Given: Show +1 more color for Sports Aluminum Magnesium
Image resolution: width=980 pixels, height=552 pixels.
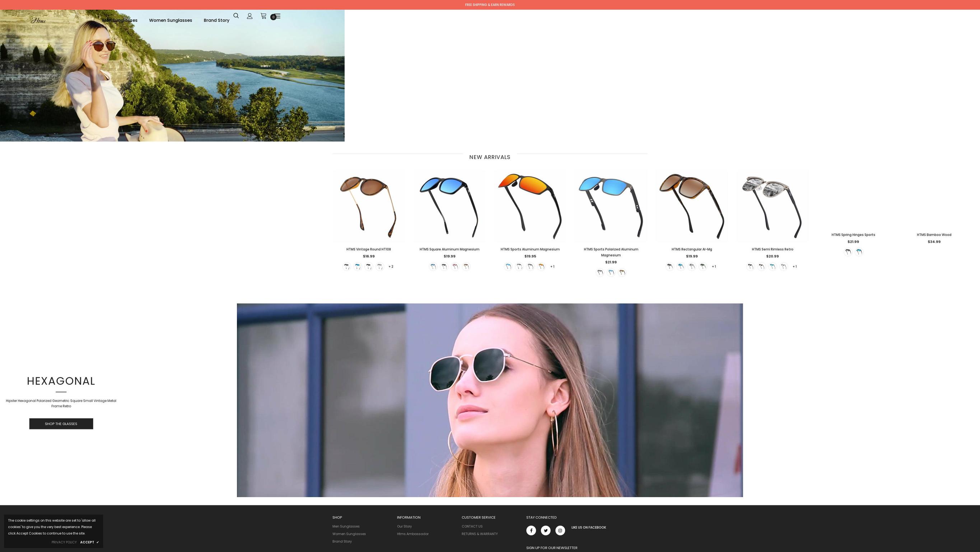Looking at the screenshot, I should click(x=552, y=266).
